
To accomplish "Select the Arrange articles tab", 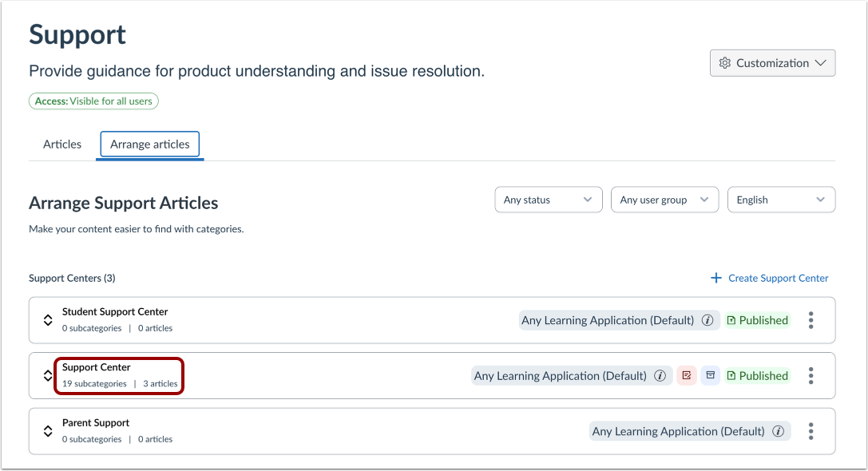I will 150,144.
